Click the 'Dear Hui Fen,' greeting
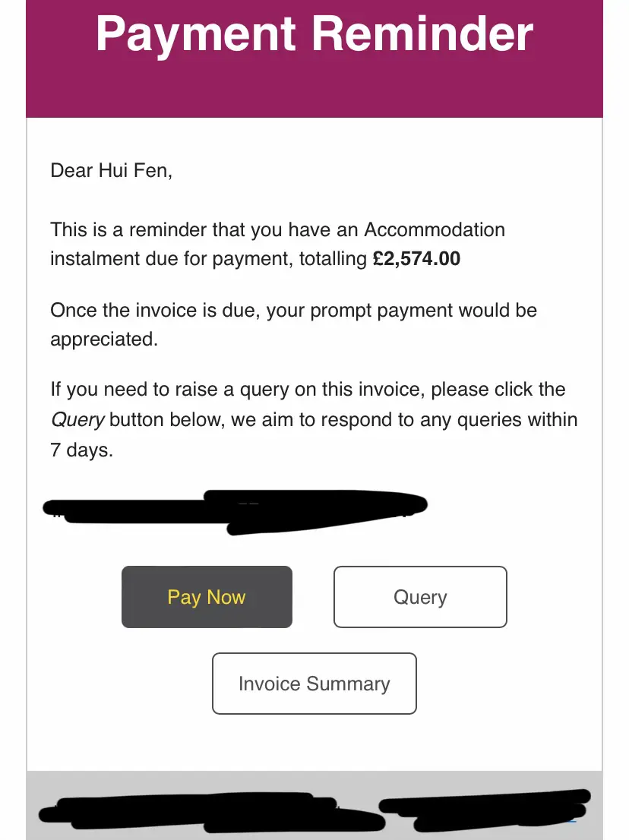Image resolution: width=629 pixels, height=840 pixels. 112,170
